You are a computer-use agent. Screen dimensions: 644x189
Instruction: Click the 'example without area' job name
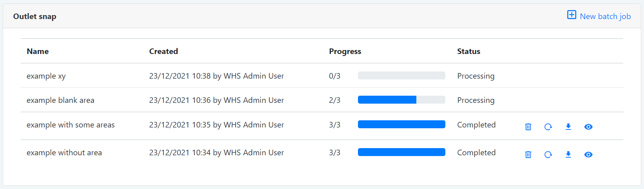[64, 152]
